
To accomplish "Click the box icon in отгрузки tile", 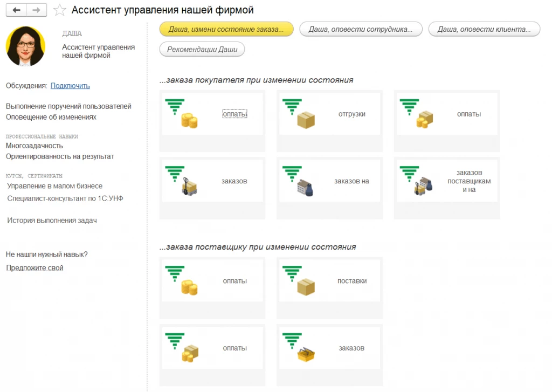I will point(306,120).
